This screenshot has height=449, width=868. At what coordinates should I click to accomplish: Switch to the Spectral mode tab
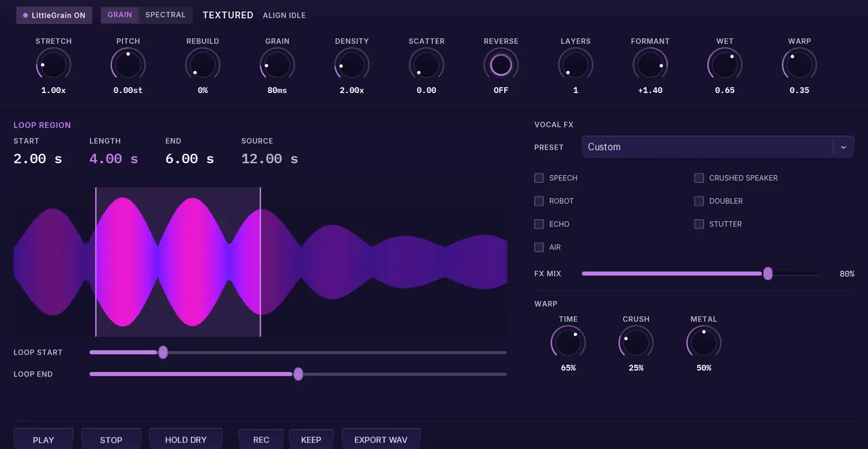point(166,15)
